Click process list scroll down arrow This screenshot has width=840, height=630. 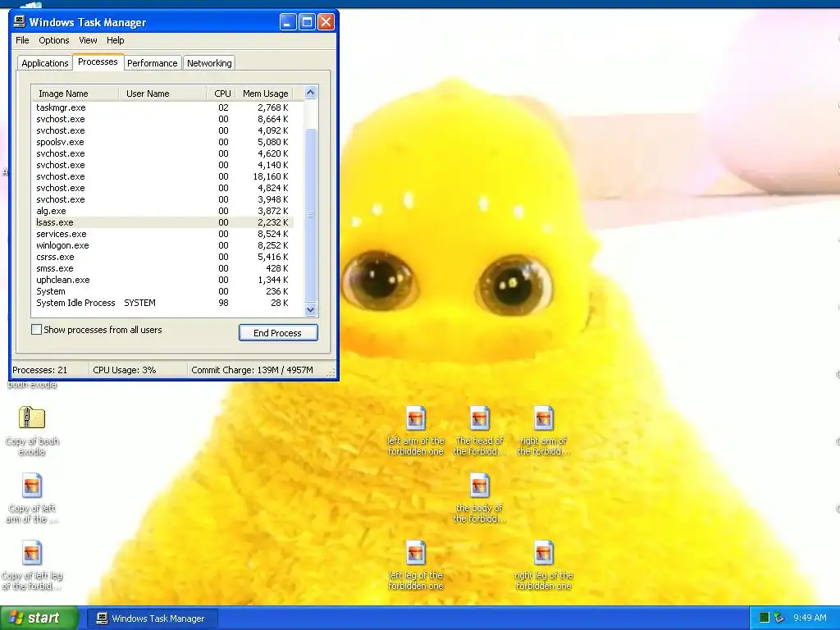[310, 309]
